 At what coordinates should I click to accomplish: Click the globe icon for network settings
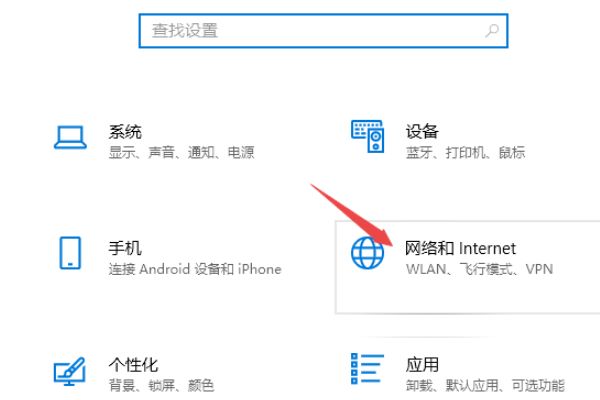pos(368,254)
